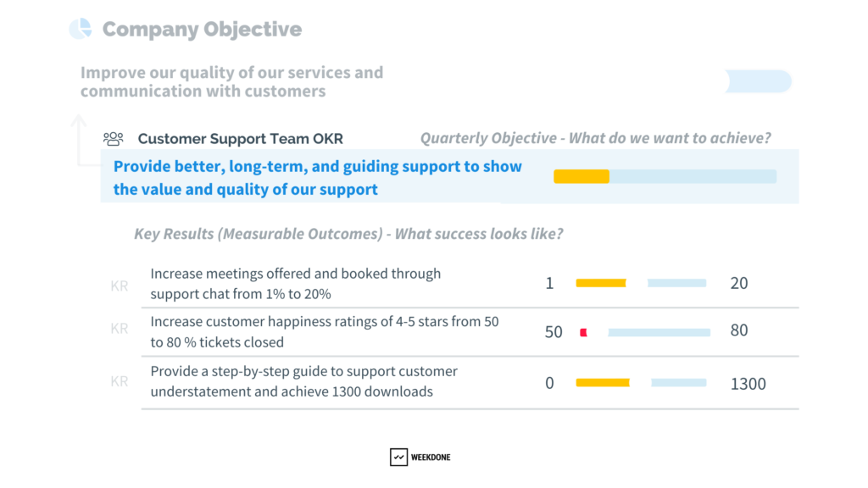Open the step-by-step guide key result

pyautogui.click(x=304, y=380)
